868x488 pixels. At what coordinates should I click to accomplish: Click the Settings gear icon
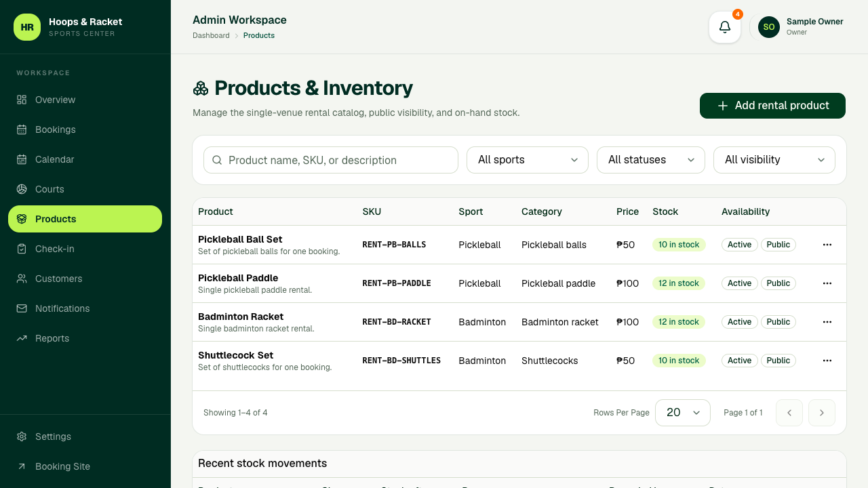pos(22,436)
